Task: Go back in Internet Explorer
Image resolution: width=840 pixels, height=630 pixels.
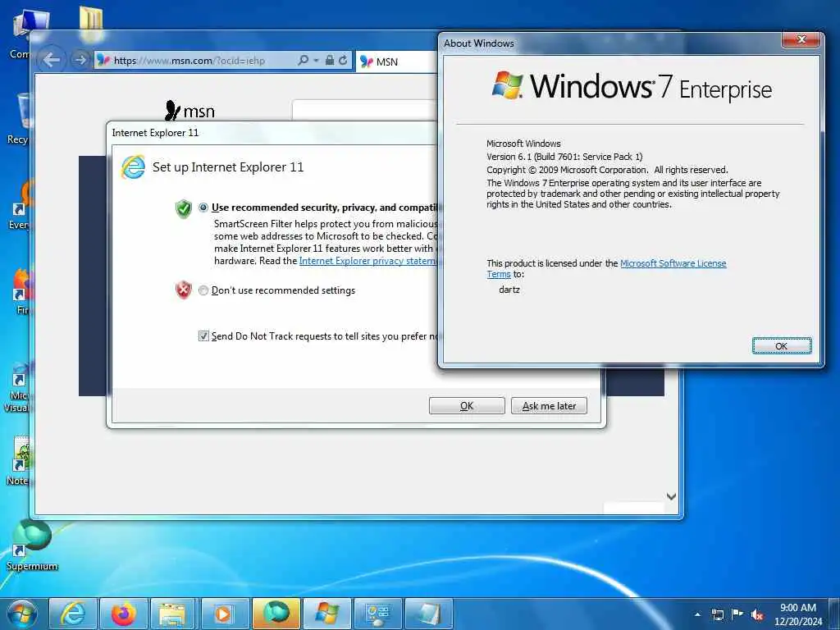Action: click(52, 60)
